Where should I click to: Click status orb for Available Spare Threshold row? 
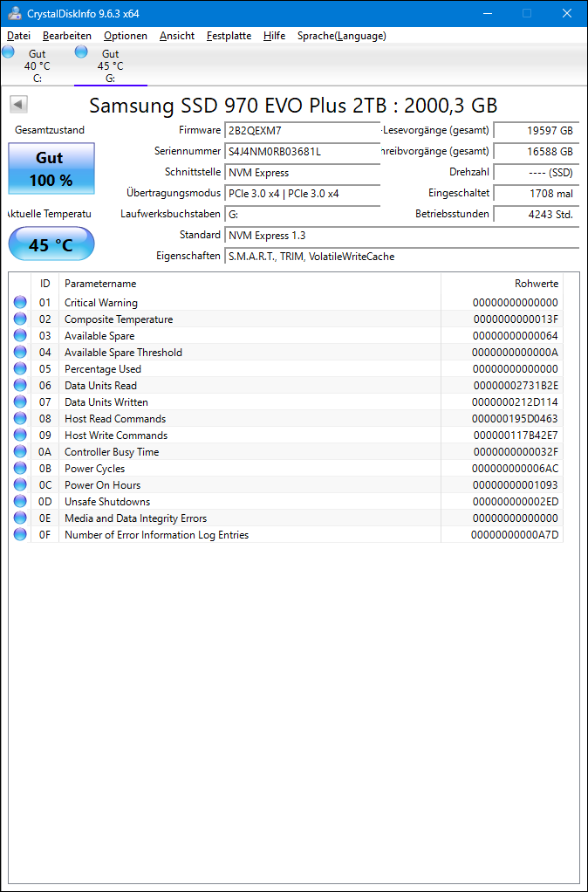(x=20, y=352)
